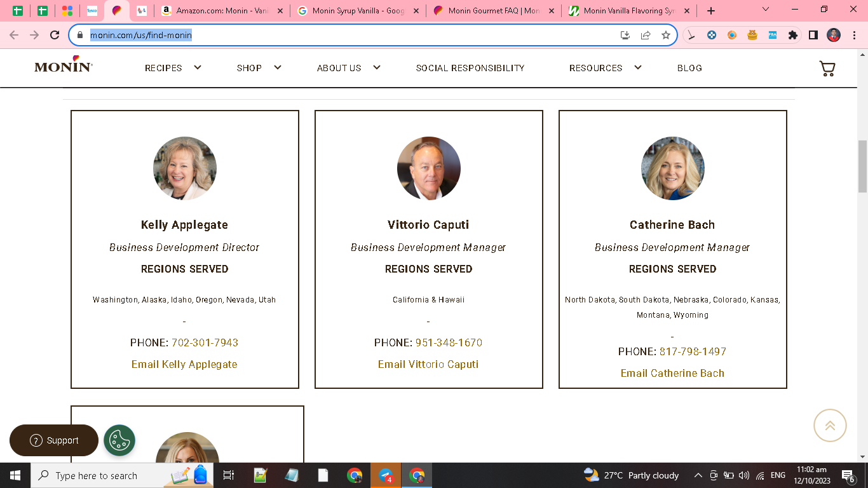The height and width of the screenshot is (488, 868).
Task: Open the Windows Start menu
Action: pyautogui.click(x=14, y=475)
